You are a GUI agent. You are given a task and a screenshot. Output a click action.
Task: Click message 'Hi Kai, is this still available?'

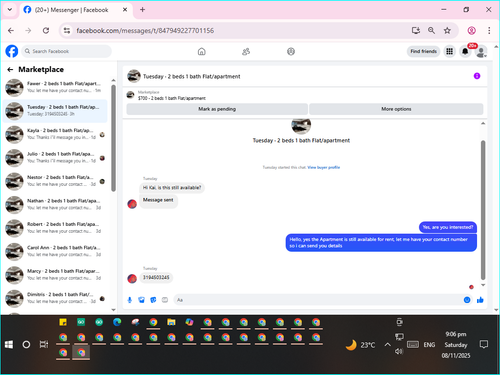pyautogui.click(x=172, y=188)
